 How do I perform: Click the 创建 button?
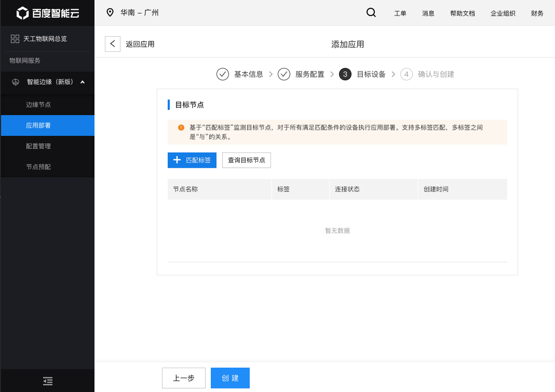tap(230, 378)
